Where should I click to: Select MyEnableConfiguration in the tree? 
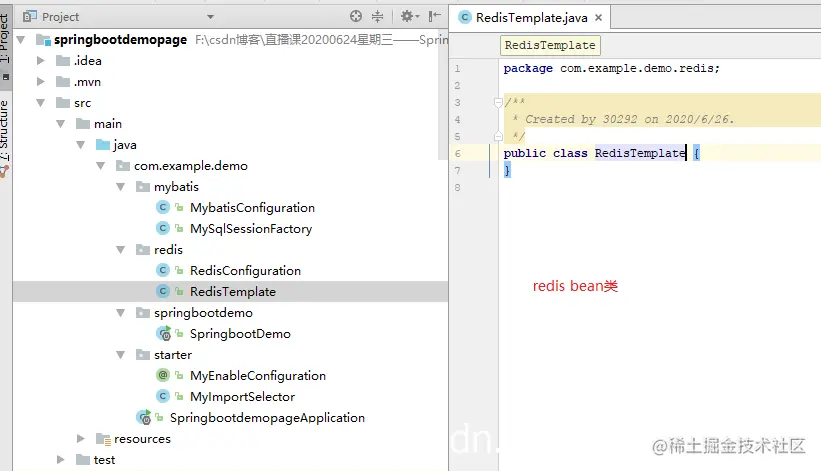point(258,375)
